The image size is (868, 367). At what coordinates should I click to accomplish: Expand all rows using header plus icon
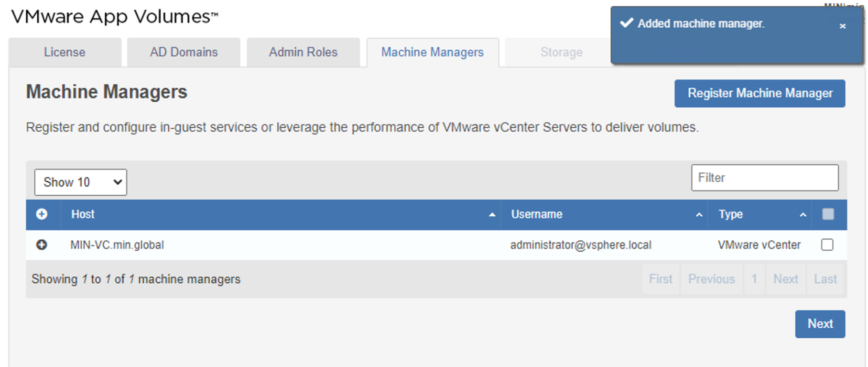click(x=42, y=214)
